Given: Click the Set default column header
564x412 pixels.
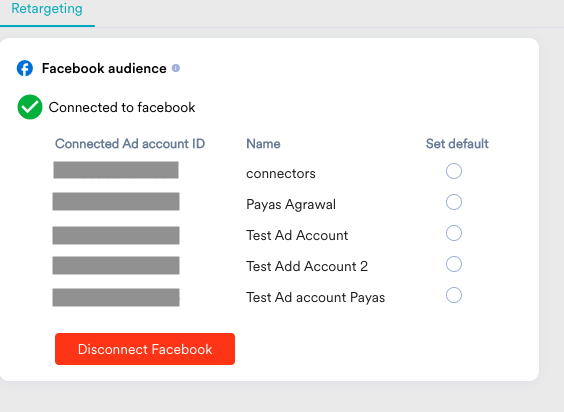Looking at the screenshot, I should coord(457,144).
